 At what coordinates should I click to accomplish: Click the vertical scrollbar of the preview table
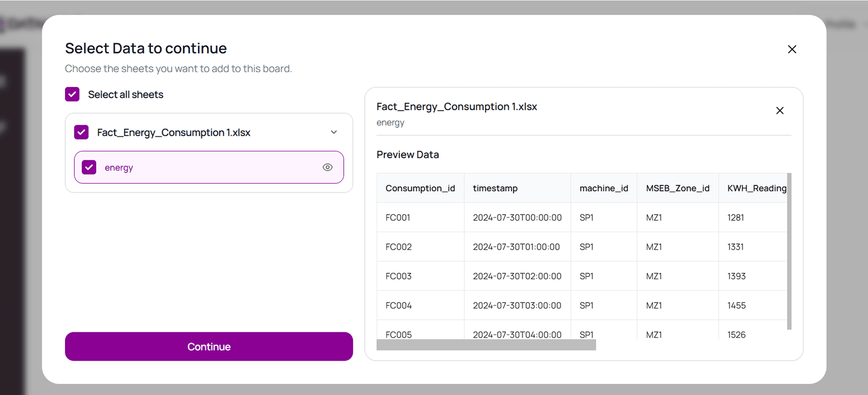(x=789, y=251)
